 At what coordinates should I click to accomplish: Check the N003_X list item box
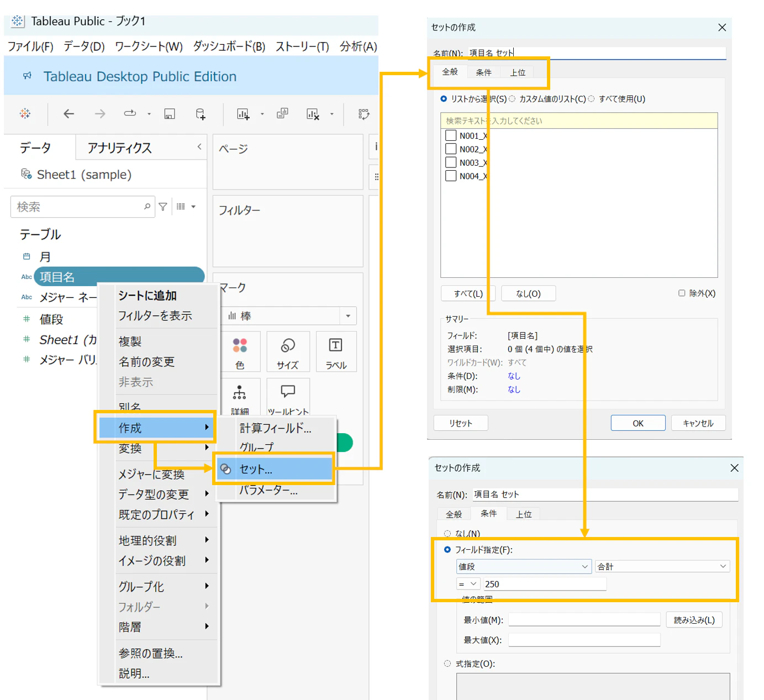[451, 162]
